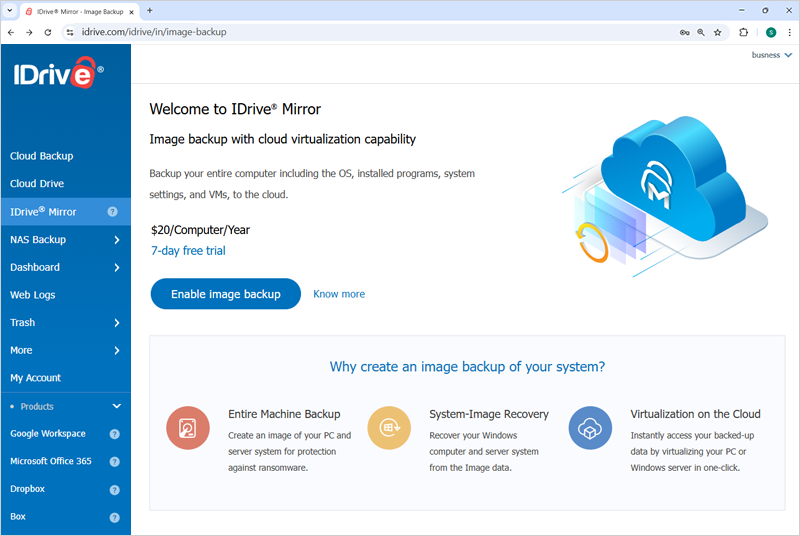Click the Know more link
The height and width of the screenshot is (536, 800).
tap(339, 294)
